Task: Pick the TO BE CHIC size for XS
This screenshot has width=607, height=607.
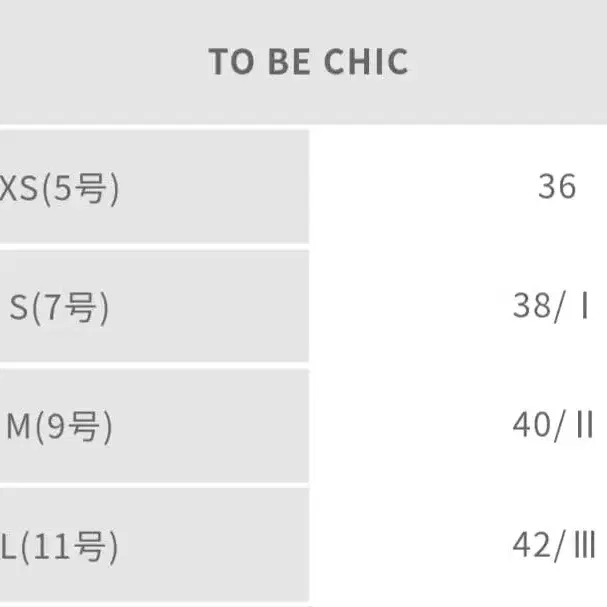Action: click(556, 187)
